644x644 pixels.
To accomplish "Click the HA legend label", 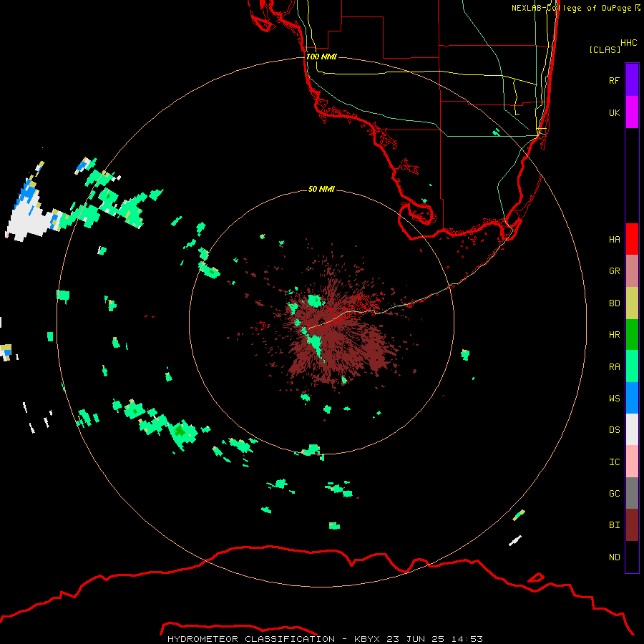I will tap(614, 239).
